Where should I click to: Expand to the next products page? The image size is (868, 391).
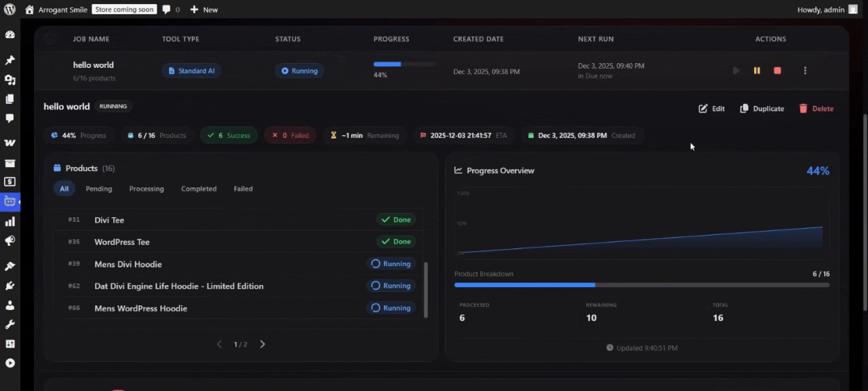tap(262, 344)
